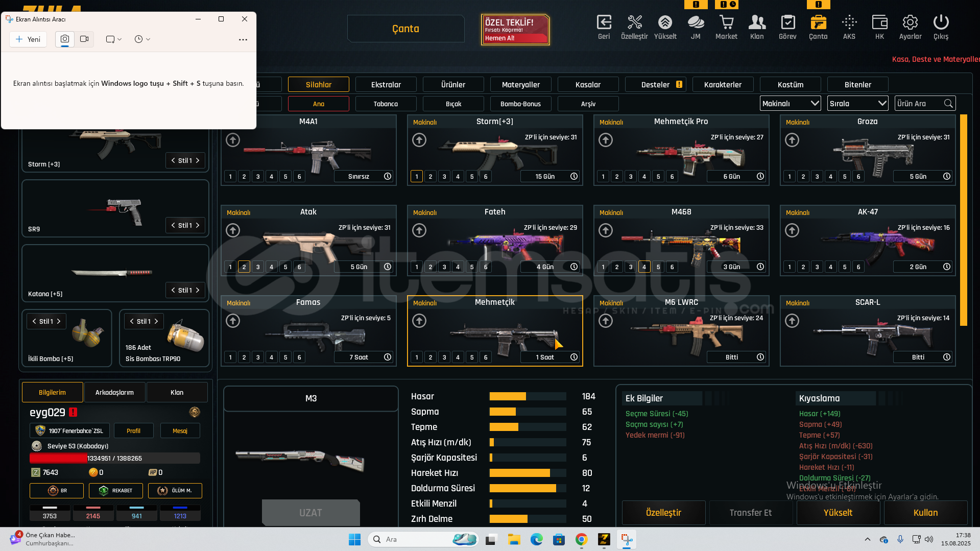Open the Özelleştir tools icon in top bar
The image size is (980, 551).
[634, 22]
